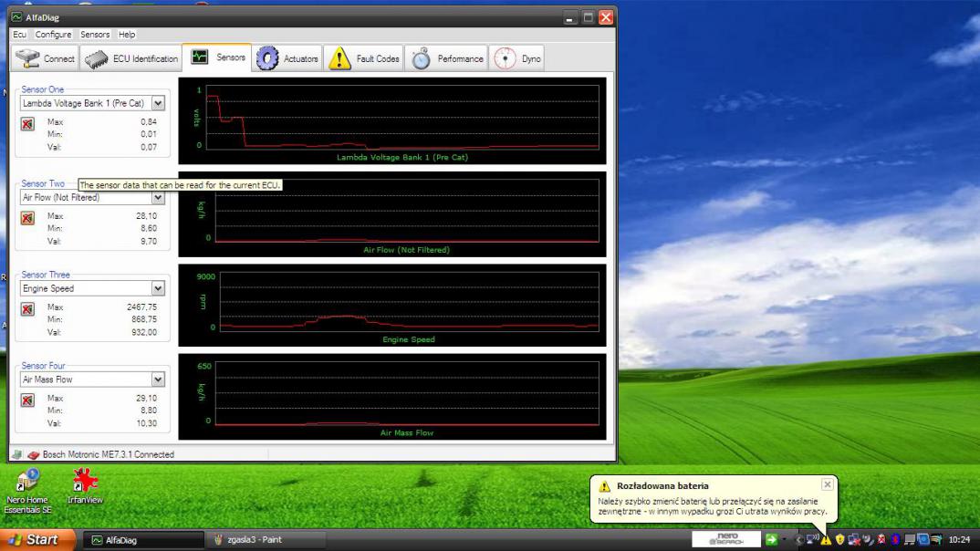Select the Sensors toolbar tab
Screen dimensions: 980x551
[x=217, y=57]
